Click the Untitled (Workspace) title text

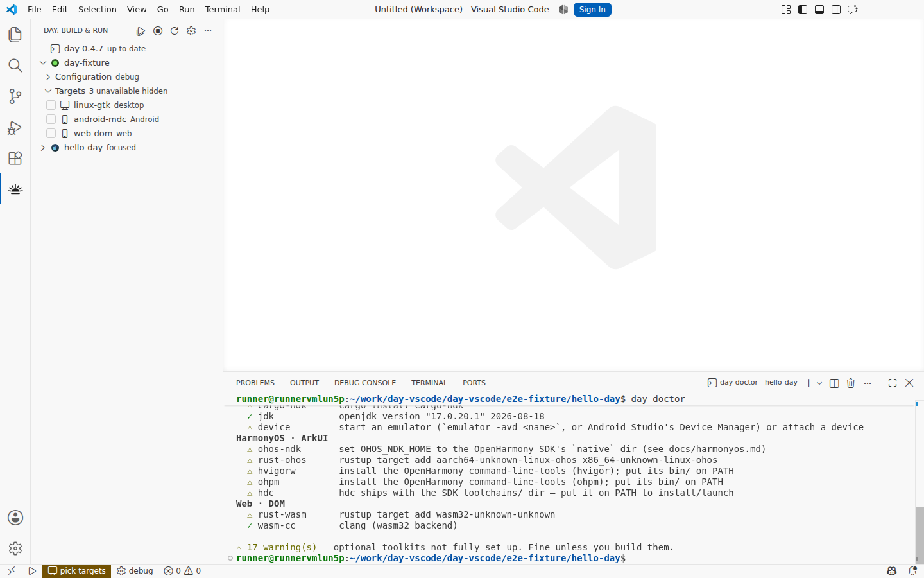[x=462, y=10]
